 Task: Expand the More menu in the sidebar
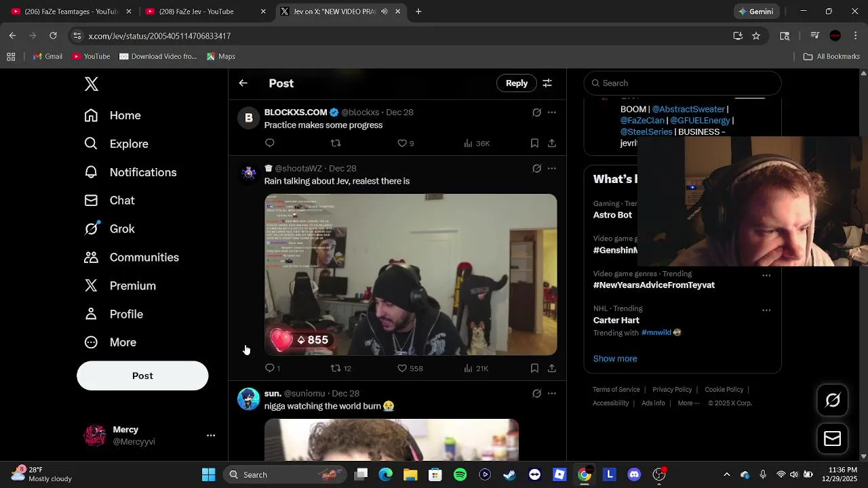(x=110, y=343)
